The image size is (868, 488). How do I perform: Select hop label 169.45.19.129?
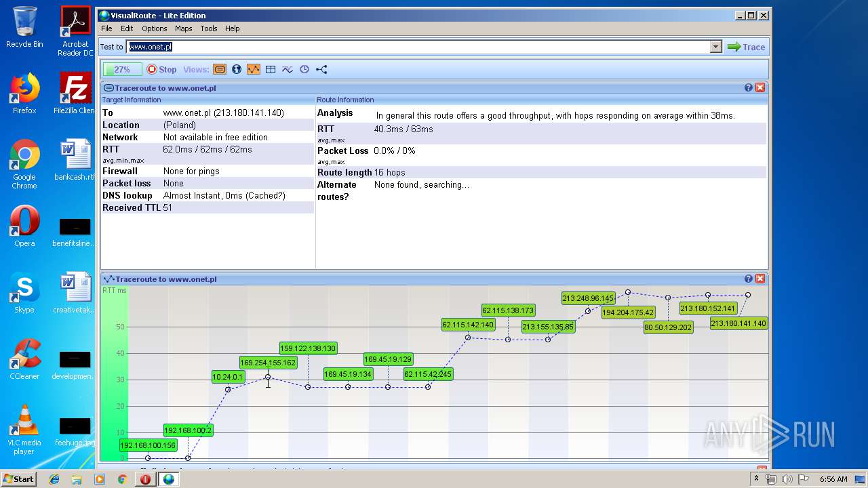coord(388,359)
